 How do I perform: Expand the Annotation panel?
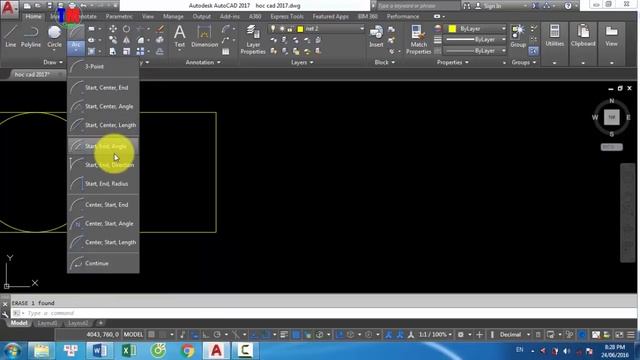pos(203,62)
